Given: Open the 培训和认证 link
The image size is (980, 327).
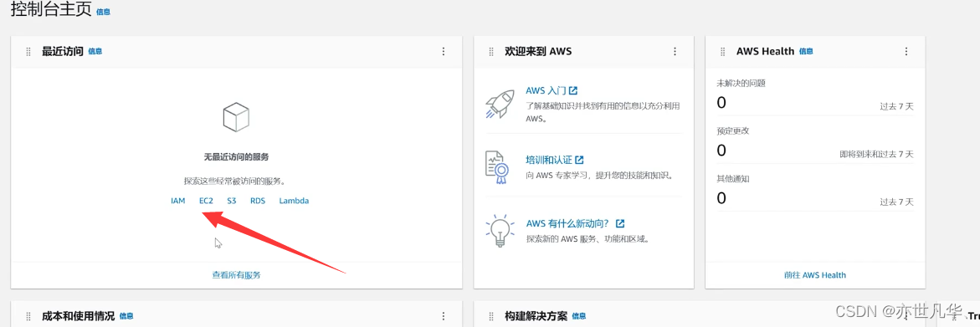Looking at the screenshot, I should coord(549,160).
